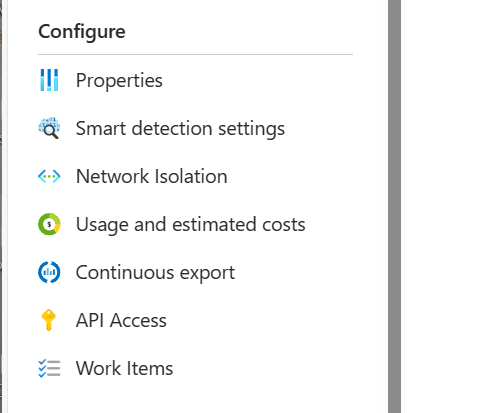
Task: Click the gray vertical scrollbar
Action: (x=394, y=206)
